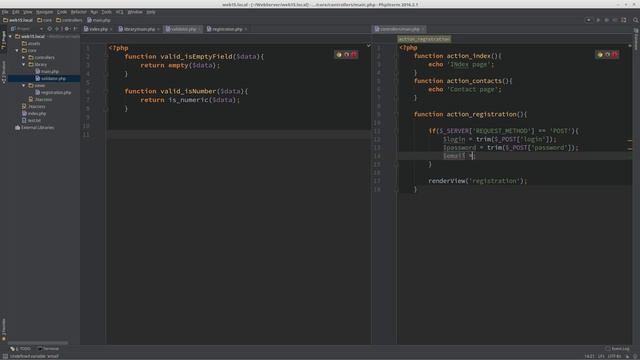Collapse the library folder
Screen dimensions: 640x360
(24, 64)
